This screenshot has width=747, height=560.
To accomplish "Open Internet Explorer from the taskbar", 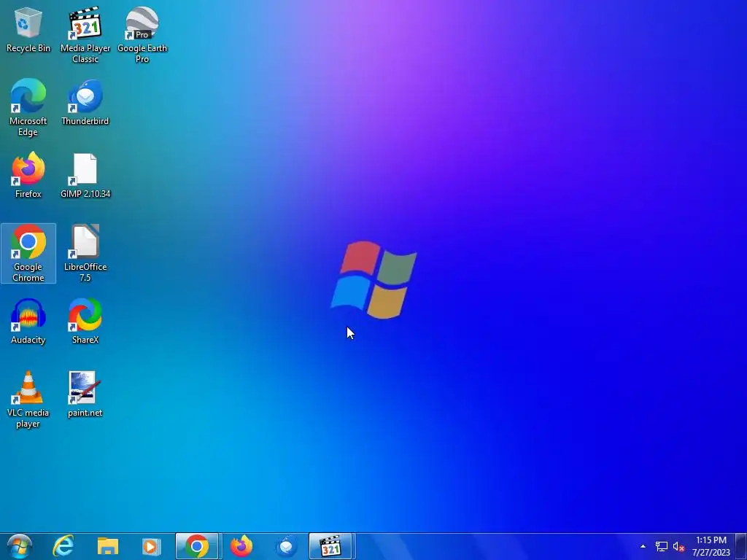I will pos(63,546).
